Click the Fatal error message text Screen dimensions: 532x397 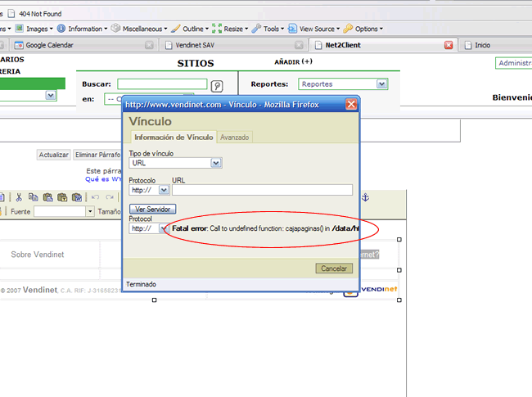(265, 228)
